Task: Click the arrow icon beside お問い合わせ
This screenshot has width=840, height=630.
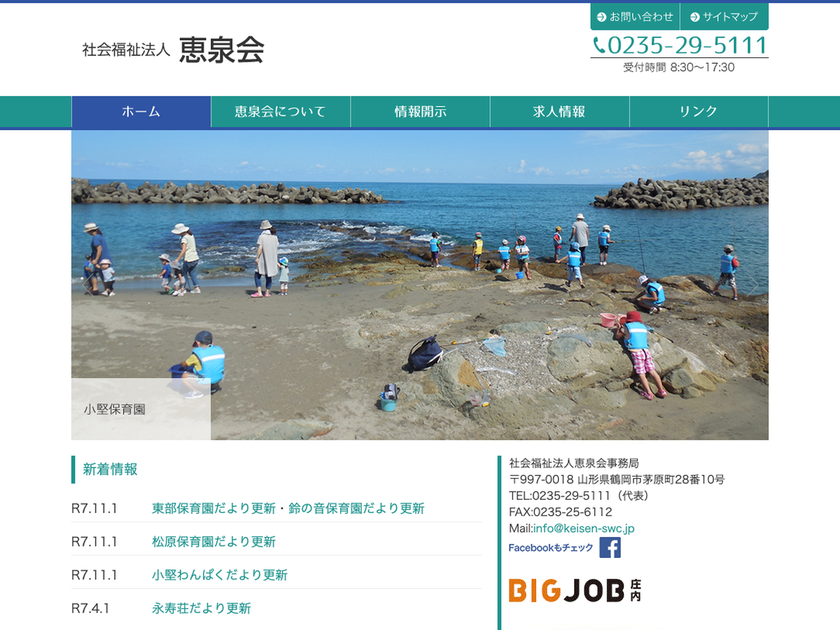Action: click(601, 17)
